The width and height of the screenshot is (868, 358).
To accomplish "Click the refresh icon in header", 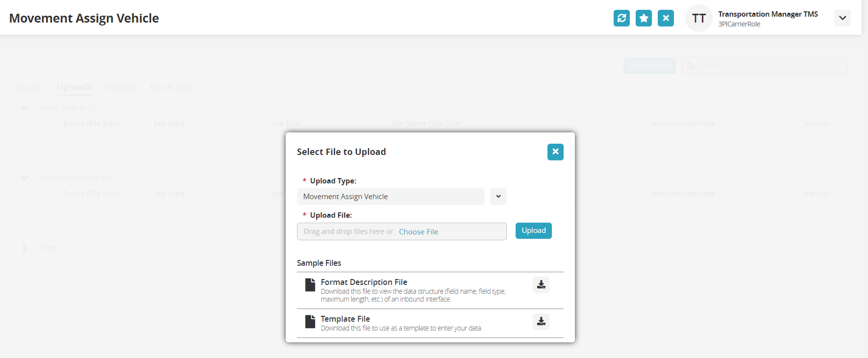I will click(621, 18).
